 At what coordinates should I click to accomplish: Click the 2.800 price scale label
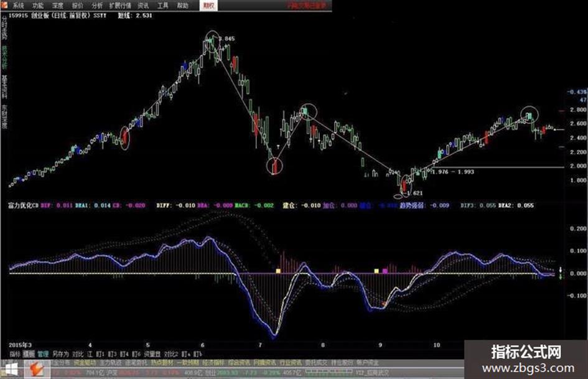(578, 110)
